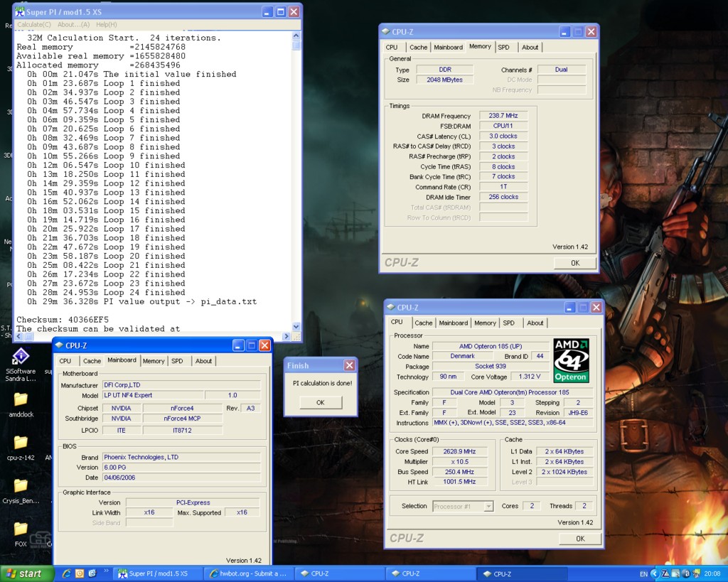Click the AMD Opteron 185 (UP) name field
Image resolution: width=728 pixels, height=582 pixels.
click(x=491, y=346)
